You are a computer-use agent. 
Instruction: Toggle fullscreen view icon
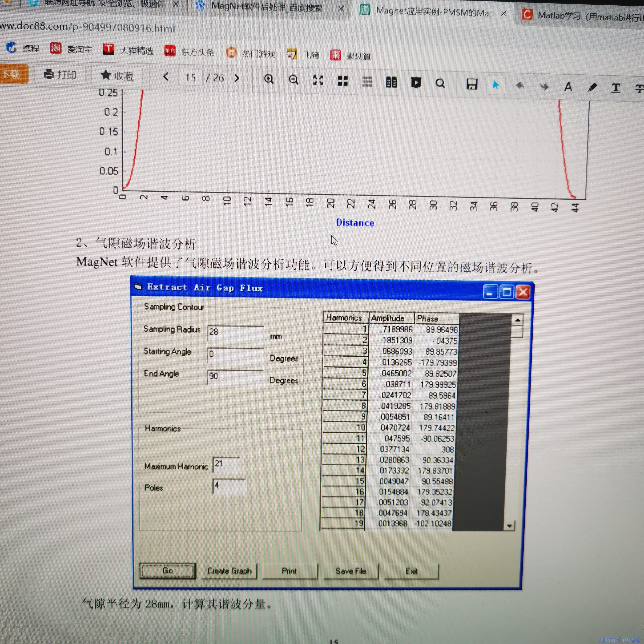click(x=318, y=80)
